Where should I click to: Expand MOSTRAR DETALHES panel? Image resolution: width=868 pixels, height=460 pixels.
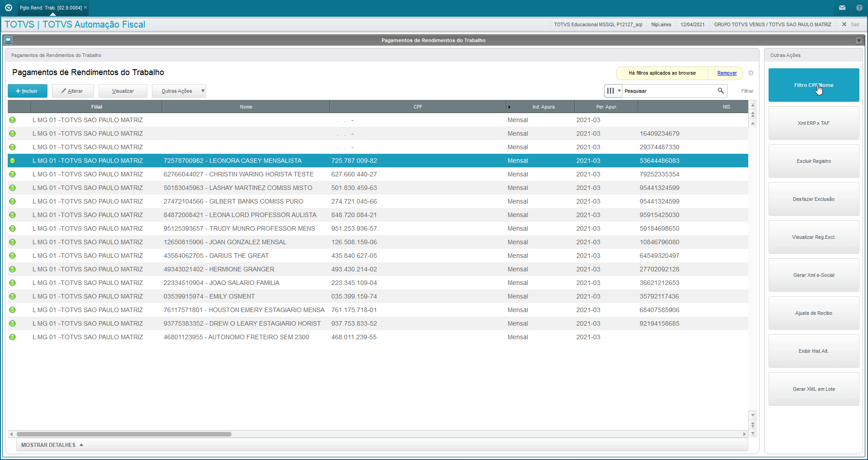(x=52, y=445)
